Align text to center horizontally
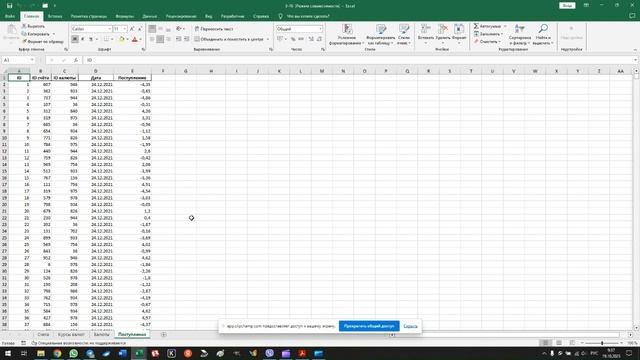The width and height of the screenshot is (640, 360). (160, 39)
